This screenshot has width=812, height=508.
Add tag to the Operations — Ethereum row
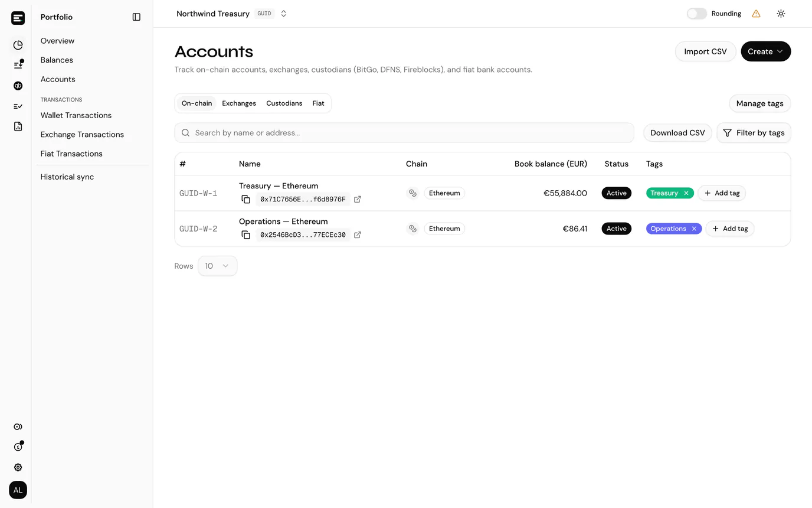(x=730, y=229)
